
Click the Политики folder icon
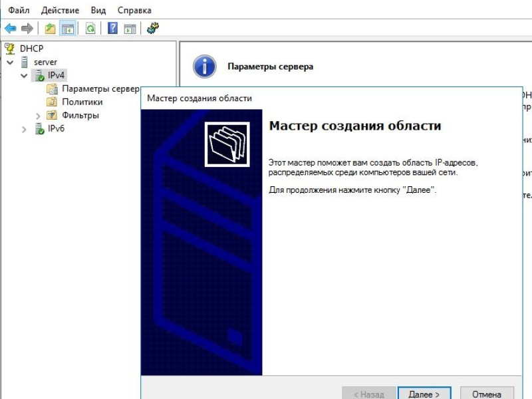(52, 102)
